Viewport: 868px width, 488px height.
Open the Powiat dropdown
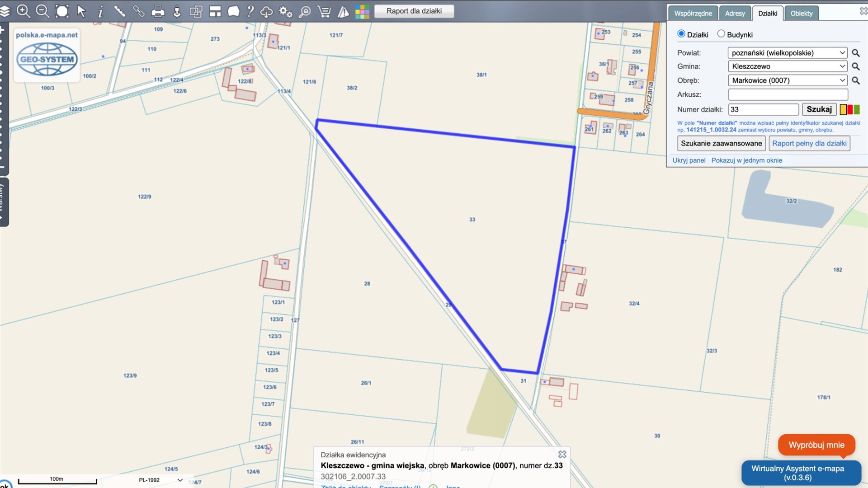point(787,53)
